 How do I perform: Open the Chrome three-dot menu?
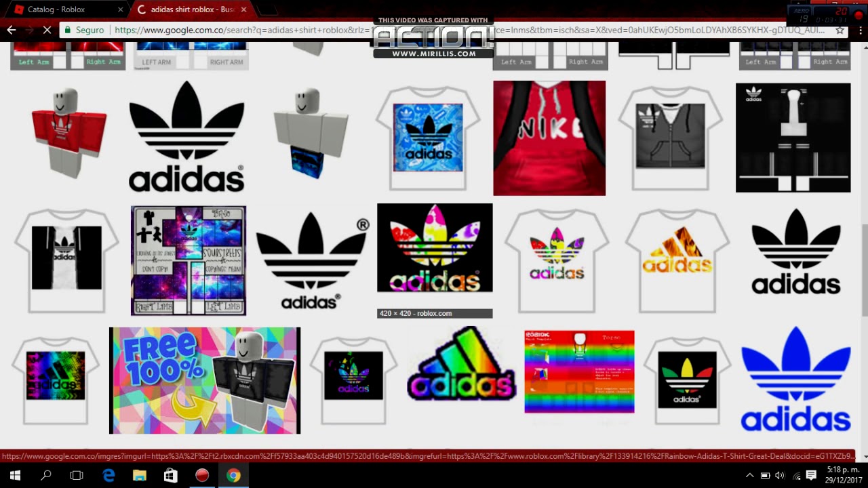(x=860, y=30)
